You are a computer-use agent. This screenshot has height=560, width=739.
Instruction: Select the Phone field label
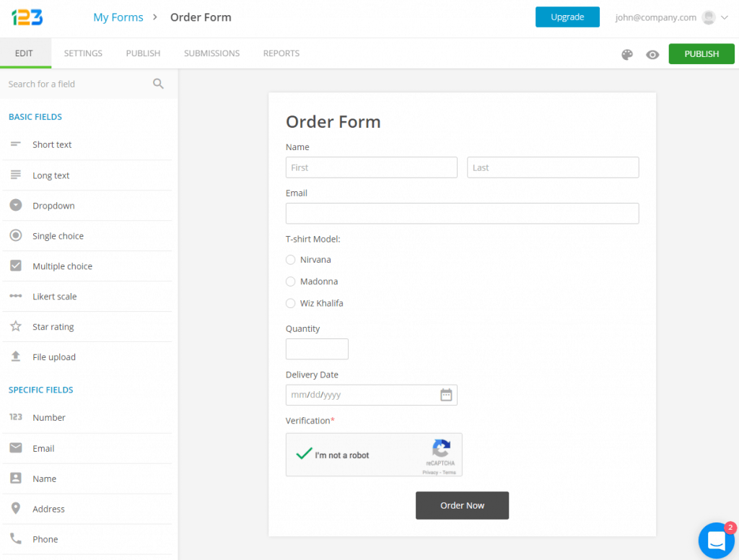[45, 539]
